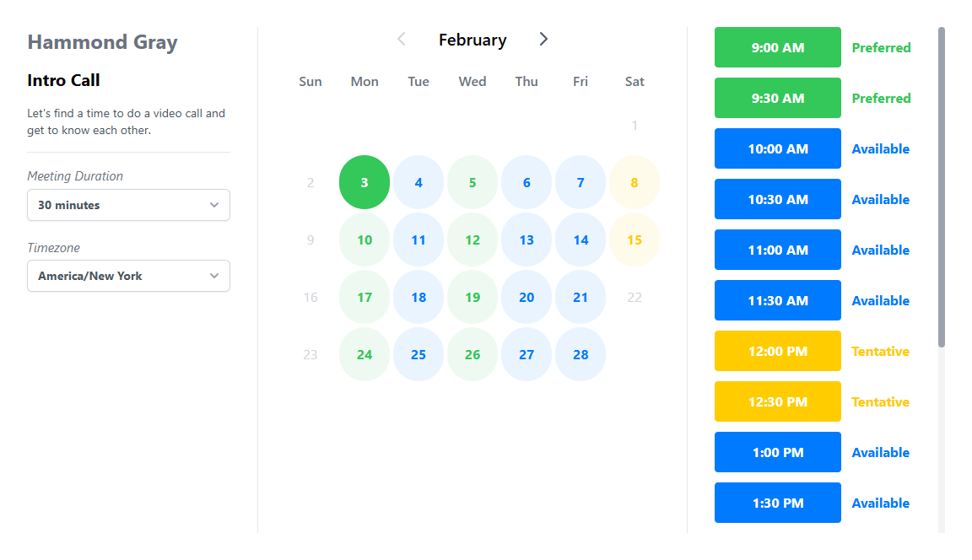The height and width of the screenshot is (560, 972).
Task: Choose Tuesday February 25
Action: (418, 354)
